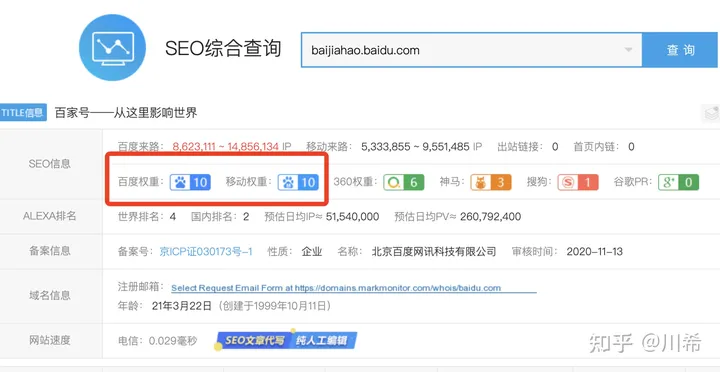Click the ALEXA排名 row header
This screenshot has height=372, width=720.
(50, 216)
